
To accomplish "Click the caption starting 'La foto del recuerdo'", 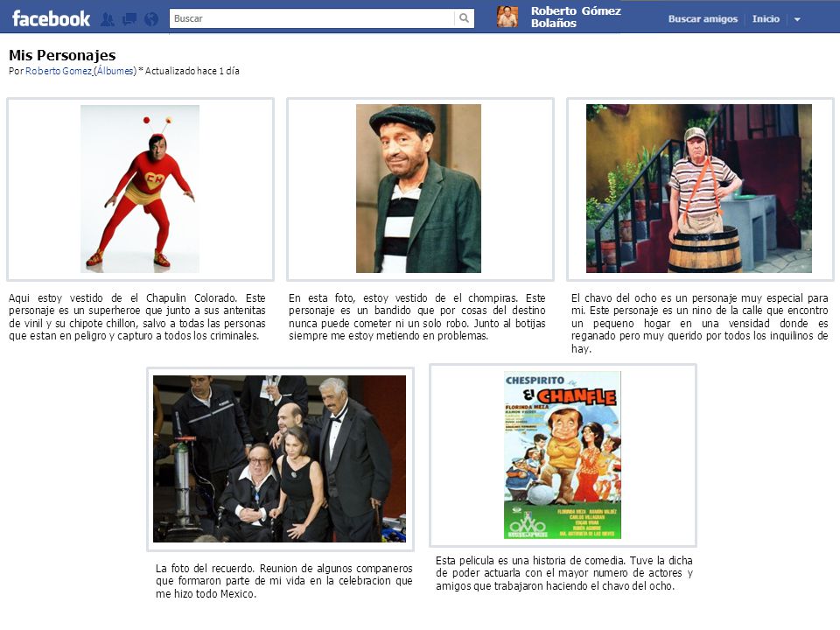I will tap(283, 581).
